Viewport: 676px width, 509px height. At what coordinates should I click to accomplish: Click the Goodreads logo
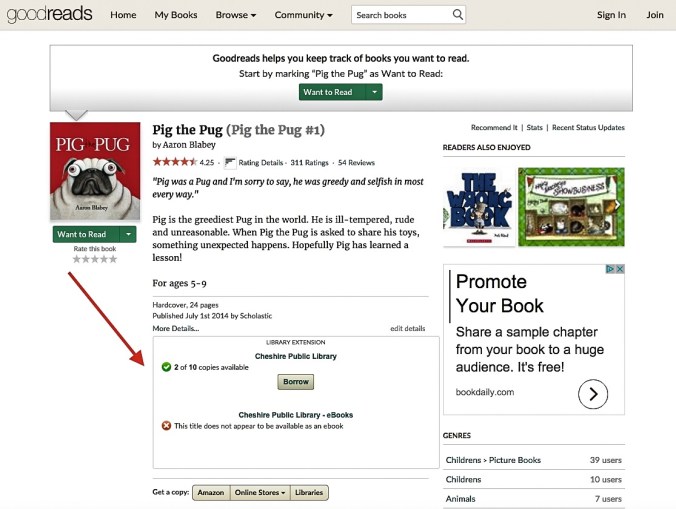[49, 15]
